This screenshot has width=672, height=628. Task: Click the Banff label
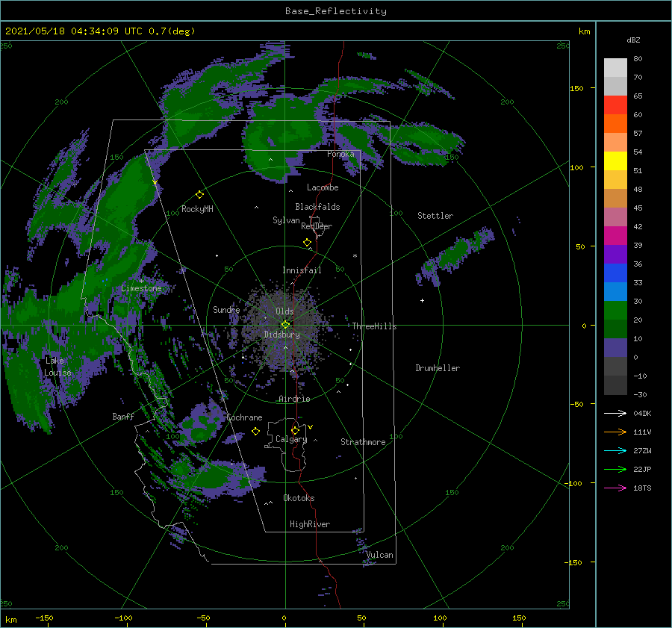123,416
